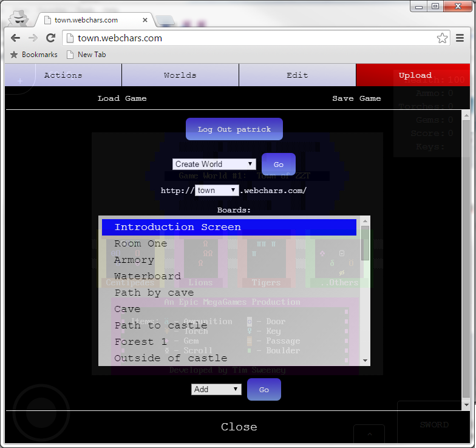This screenshot has width=476, height=448.
Task: Click the boards list scroll down arrow
Action: (x=365, y=361)
